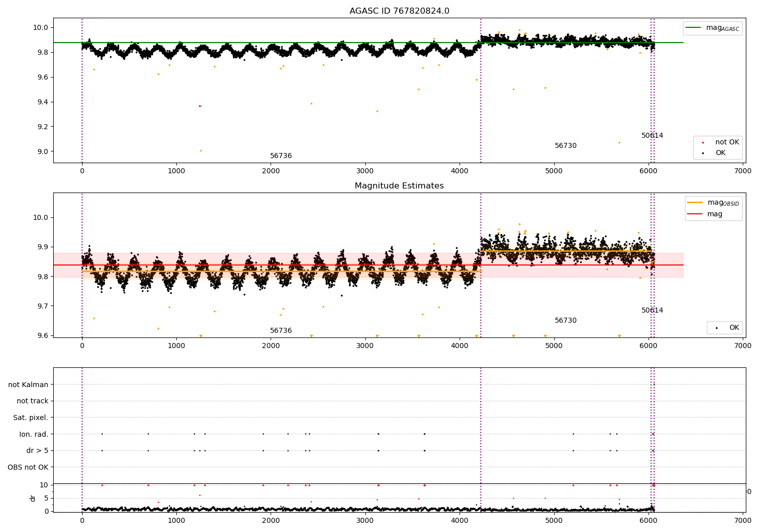Click the 'Sat. pixel.' row label
Screen dimensions: 760x532
pyautogui.click(x=30, y=418)
